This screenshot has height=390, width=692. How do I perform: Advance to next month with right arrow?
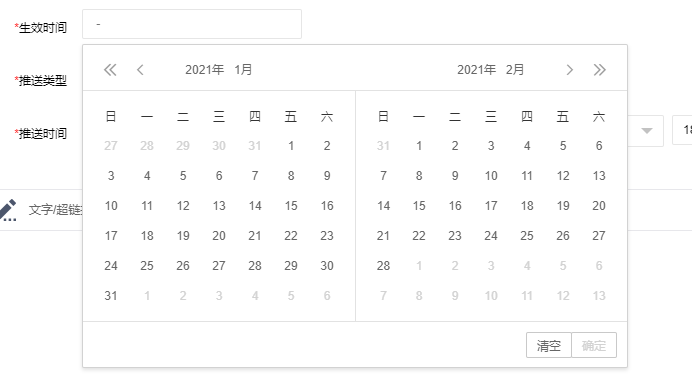click(569, 70)
